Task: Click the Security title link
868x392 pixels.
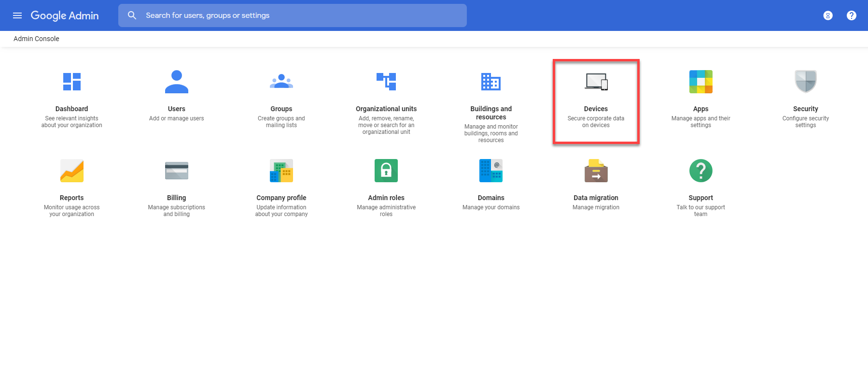Action: coord(806,109)
